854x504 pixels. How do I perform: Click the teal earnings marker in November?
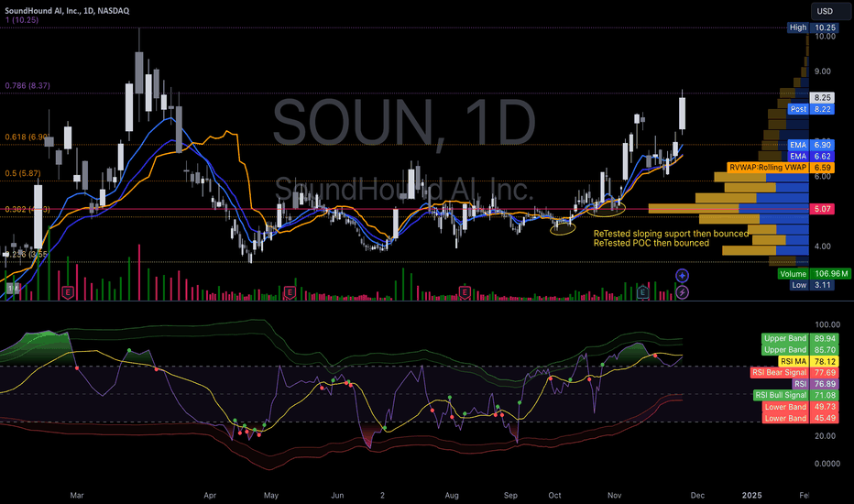click(642, 292)
